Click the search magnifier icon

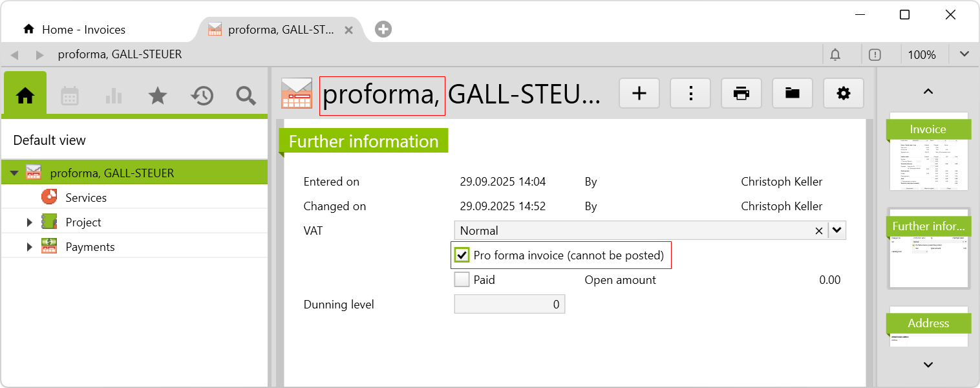[x=246, y=96]
